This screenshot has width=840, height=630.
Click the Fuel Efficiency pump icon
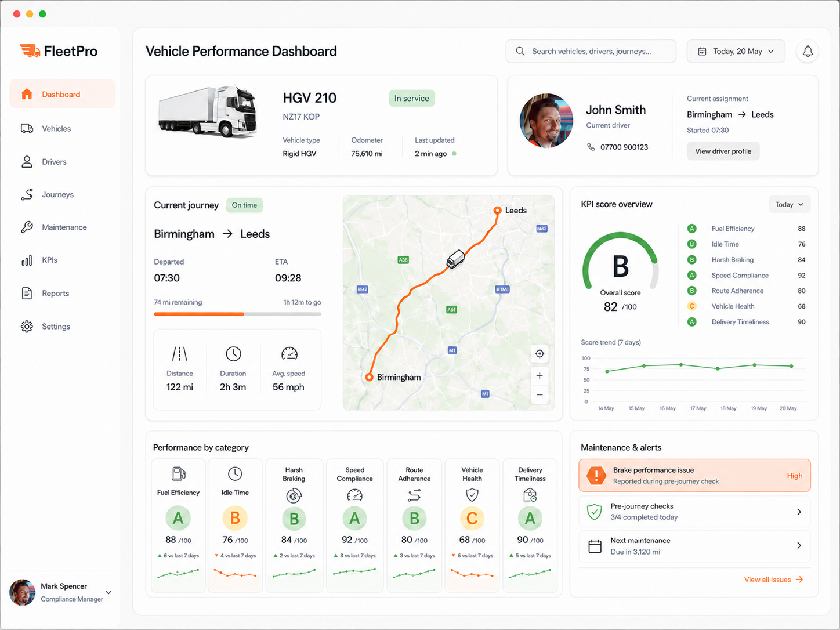coord(179,474)
